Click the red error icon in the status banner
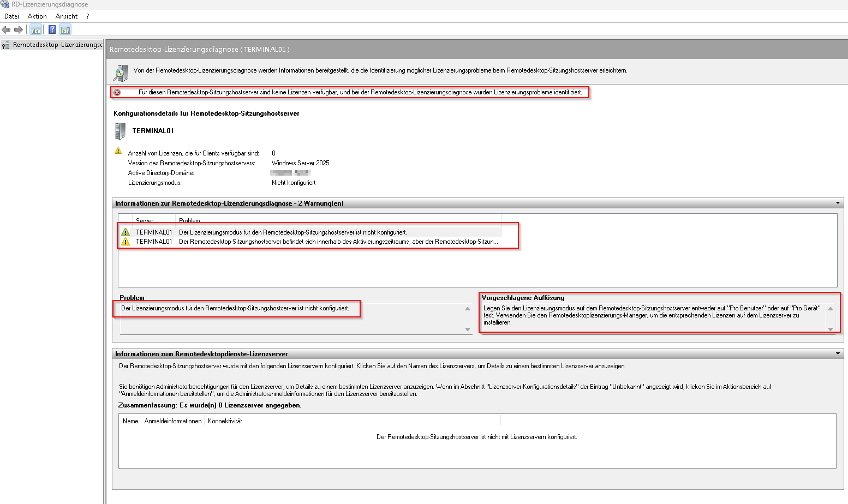848x504 pixels. (x=117, y=92)
